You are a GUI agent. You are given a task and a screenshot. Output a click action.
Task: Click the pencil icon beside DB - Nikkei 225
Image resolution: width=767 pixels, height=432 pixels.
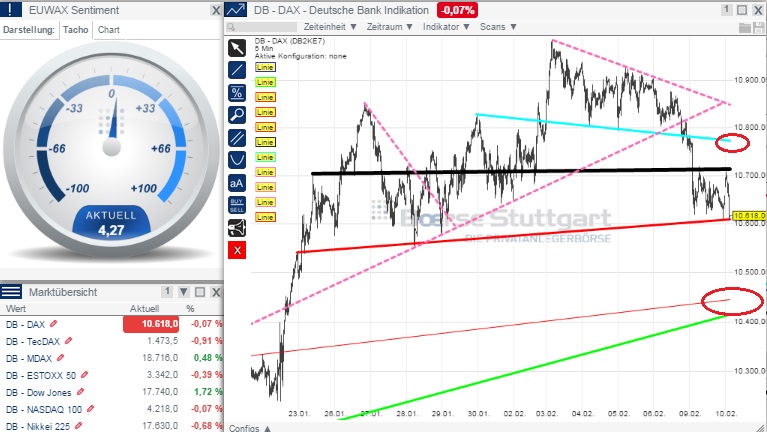78,426
